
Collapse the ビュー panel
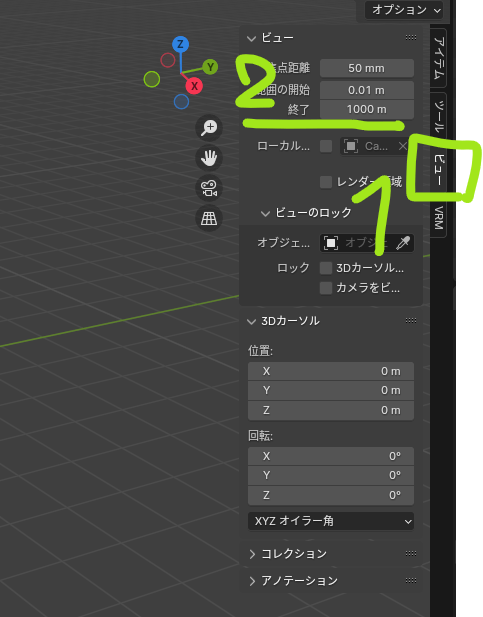(252, 38)
